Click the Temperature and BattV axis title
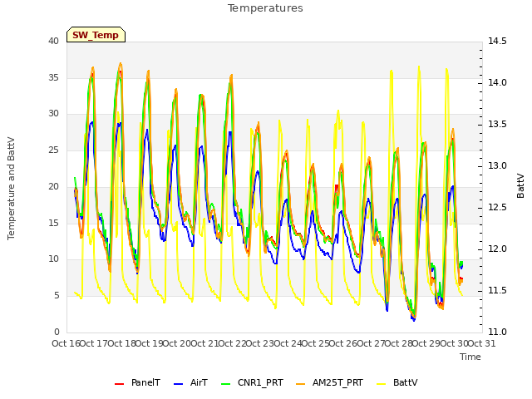Image resolution: width=532 pixels, height=399 pixels. click(x=11, y=189)
